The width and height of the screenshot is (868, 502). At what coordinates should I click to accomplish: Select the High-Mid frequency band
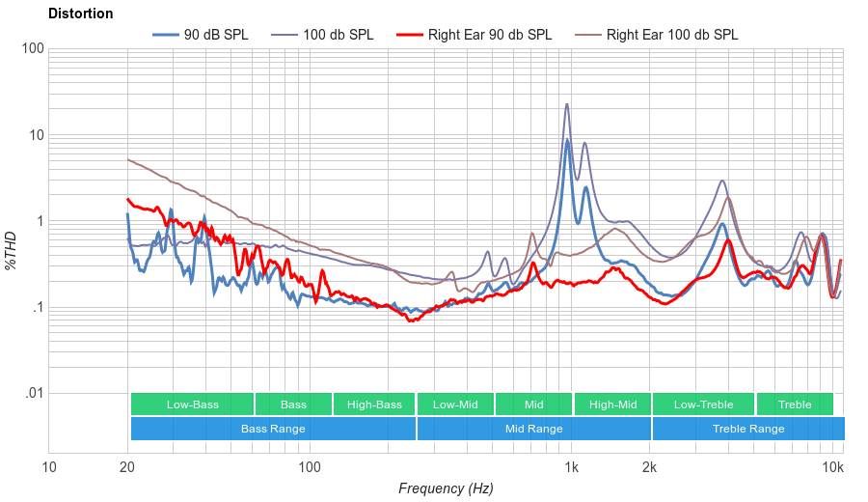[612, 404]
